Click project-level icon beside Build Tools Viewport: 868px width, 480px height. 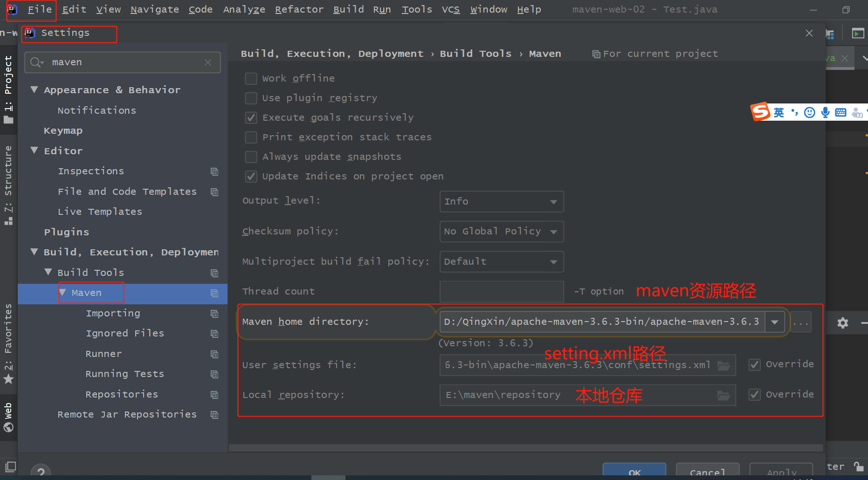(x=214, y=273)
